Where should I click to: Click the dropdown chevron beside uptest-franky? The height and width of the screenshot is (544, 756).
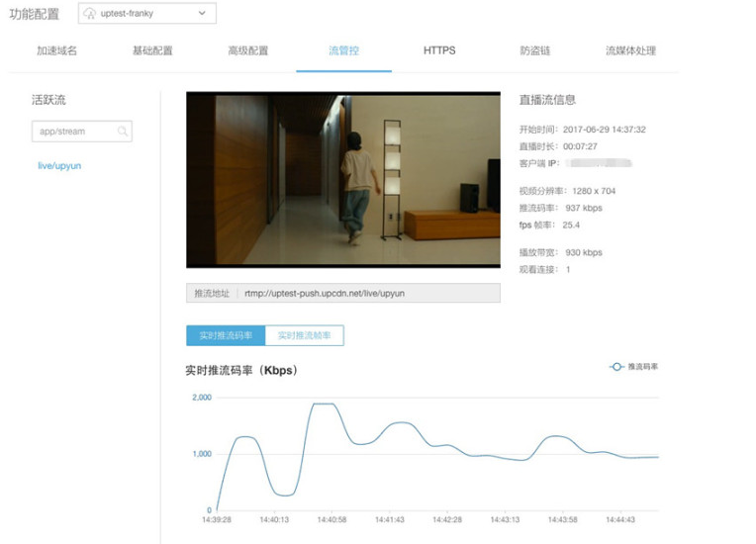(x=202, y=14)
